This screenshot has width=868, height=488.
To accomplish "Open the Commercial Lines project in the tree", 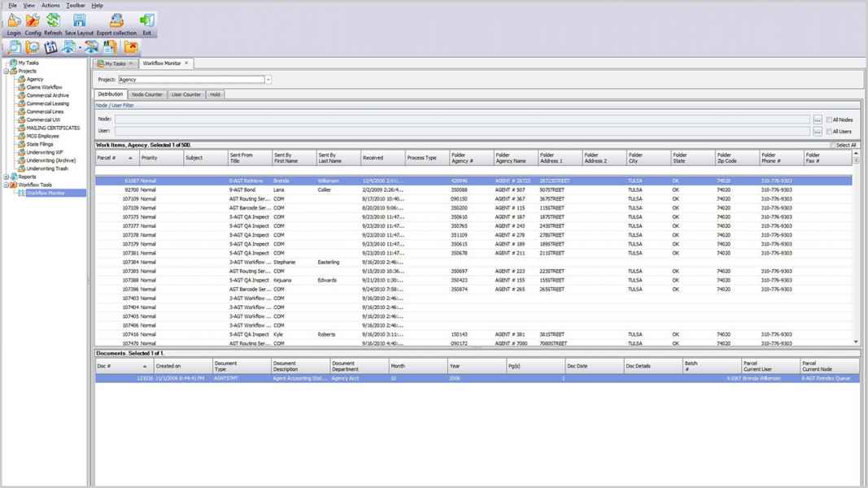I will (45, 111).
